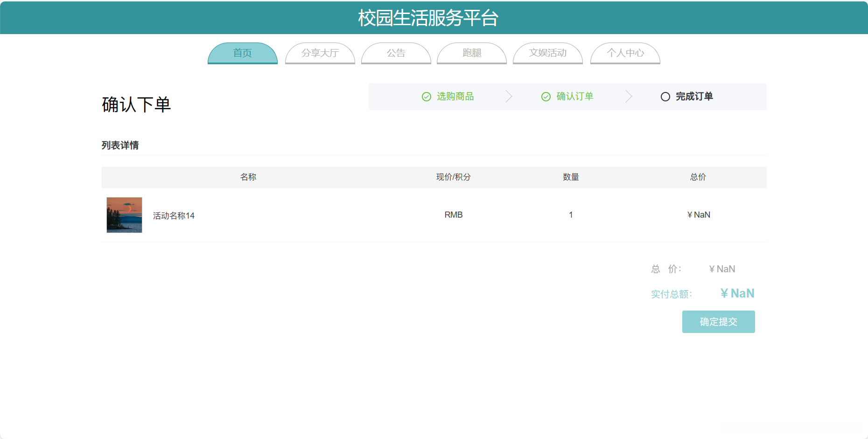Click the 活动名称14 product name
Image resolution: width=868 pixels, height=439 pixels.
pyautogui.click(x=173, y=215)
